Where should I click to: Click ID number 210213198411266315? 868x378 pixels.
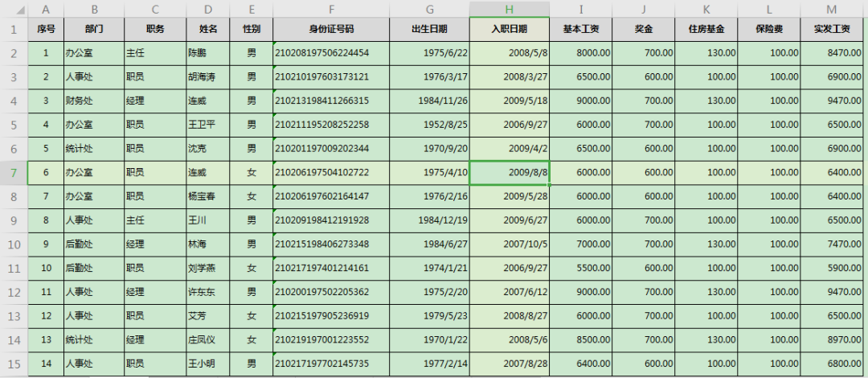(331, 101)
